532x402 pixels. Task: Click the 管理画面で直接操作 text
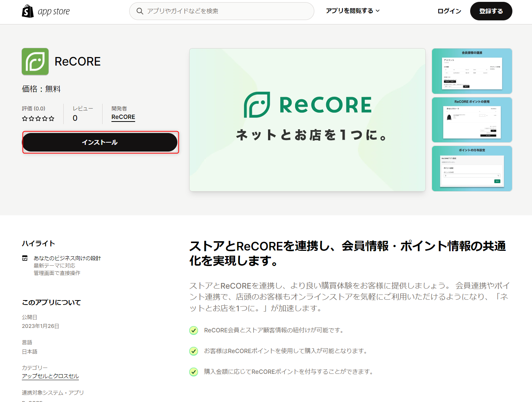click(57, 273)
